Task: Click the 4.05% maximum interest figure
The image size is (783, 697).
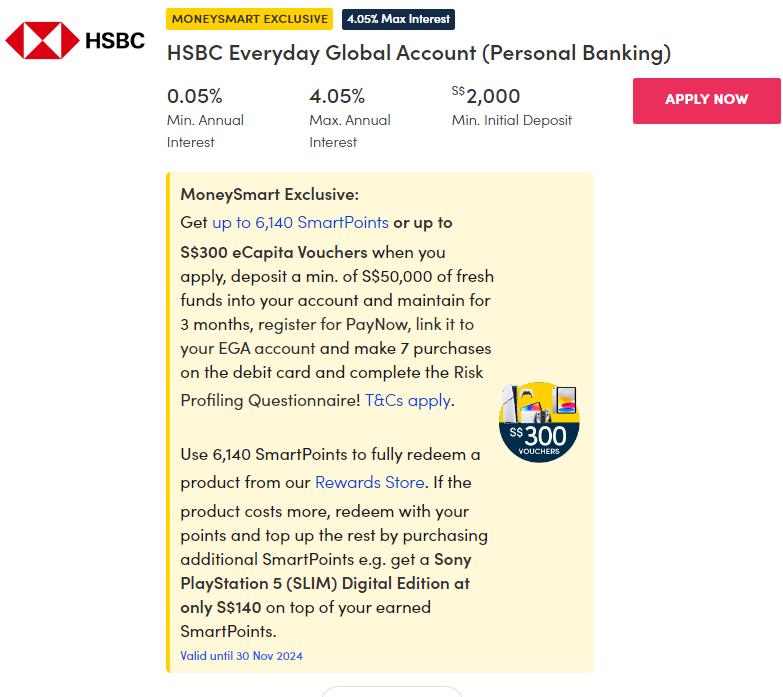Action: tap(337, 96)
